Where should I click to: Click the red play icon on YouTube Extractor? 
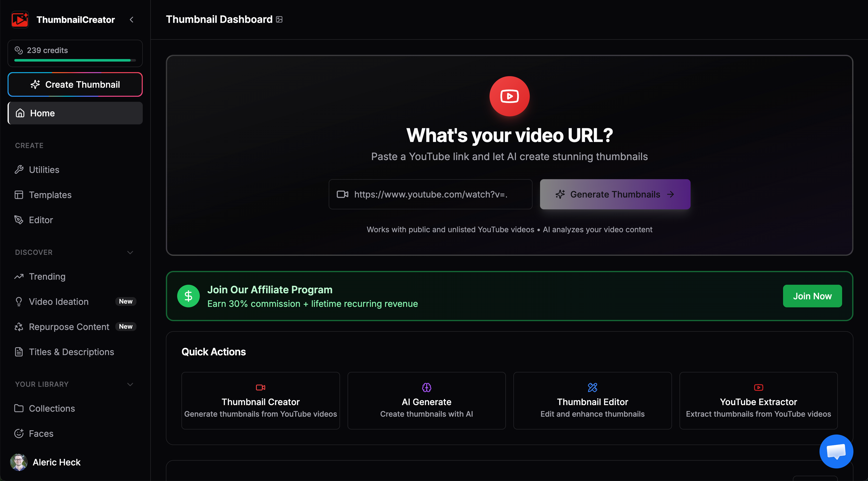tap(758, 388)
